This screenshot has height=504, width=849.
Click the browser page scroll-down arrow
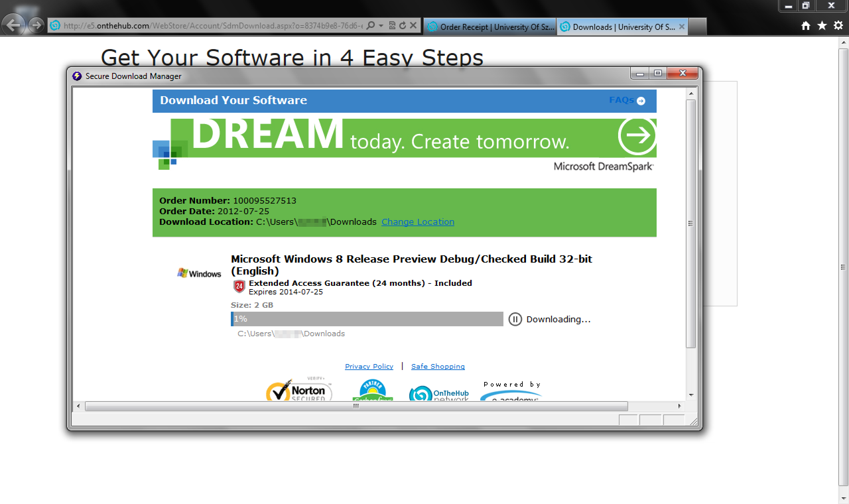coord(843,498)
